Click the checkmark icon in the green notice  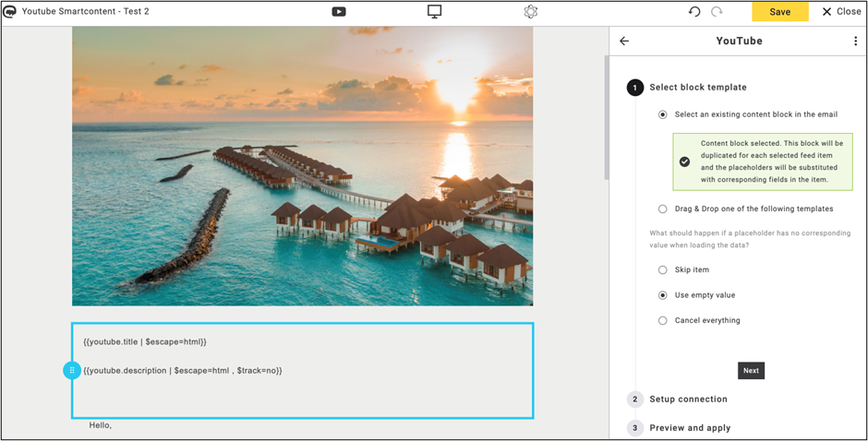[x=685, y=161]
